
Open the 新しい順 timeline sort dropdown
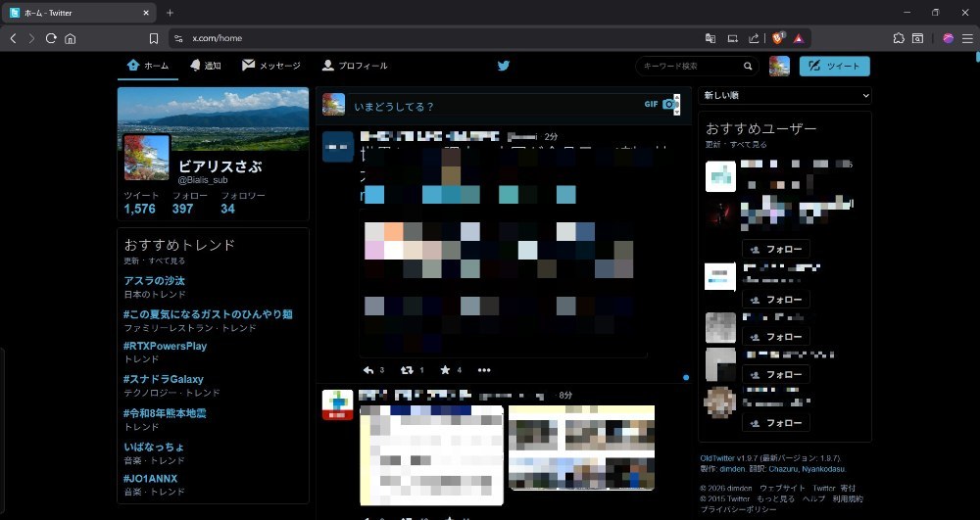(785, 96)
